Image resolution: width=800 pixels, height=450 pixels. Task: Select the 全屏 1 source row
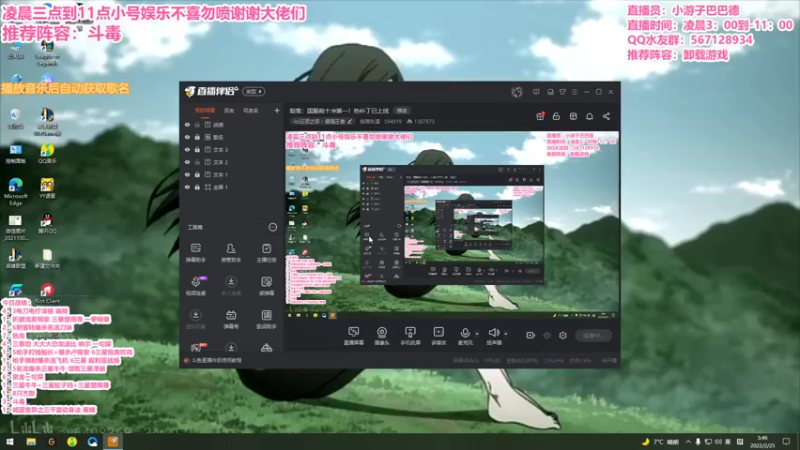pyautogui.click(x=232, y=187)
